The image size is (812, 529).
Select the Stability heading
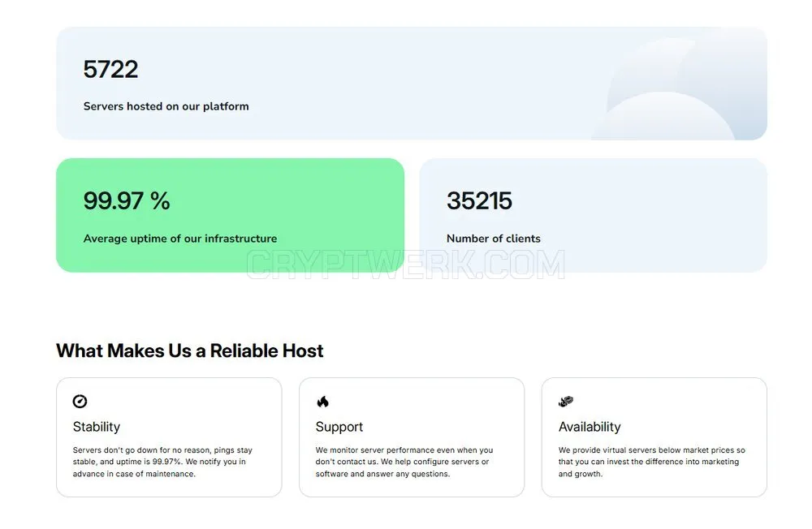pyautogui.click(x=97, y=427)
